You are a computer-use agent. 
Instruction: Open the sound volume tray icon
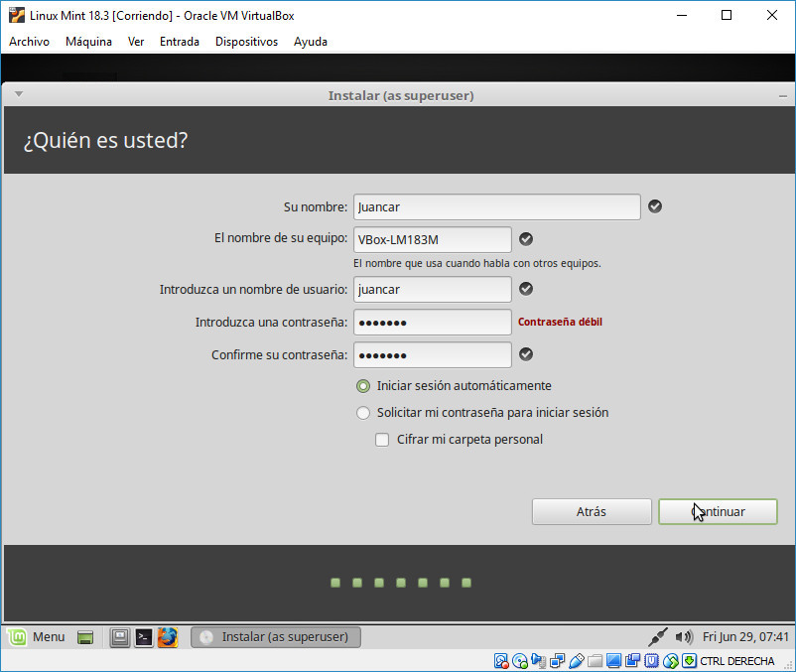tap(684, 637)
